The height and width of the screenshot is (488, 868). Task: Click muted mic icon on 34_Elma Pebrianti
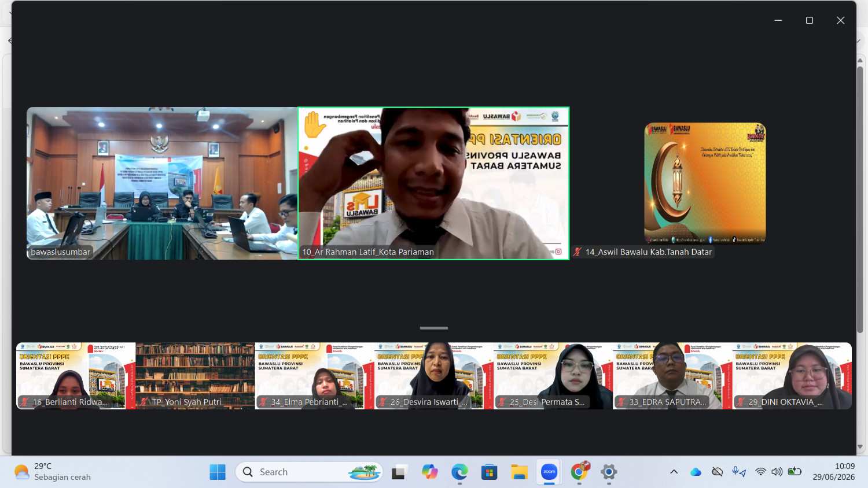[263, 402]
